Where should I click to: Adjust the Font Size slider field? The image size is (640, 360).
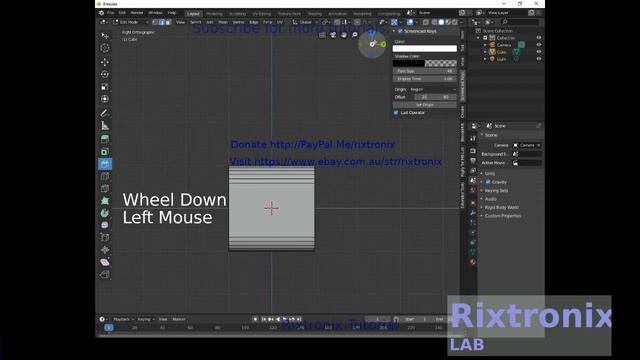(x=424, y=71)
